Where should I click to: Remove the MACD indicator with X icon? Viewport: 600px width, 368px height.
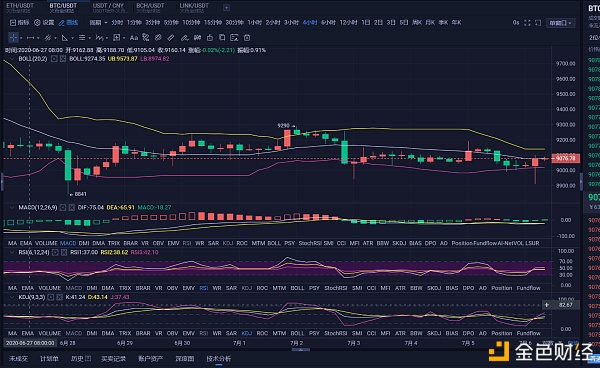[72, 208]
